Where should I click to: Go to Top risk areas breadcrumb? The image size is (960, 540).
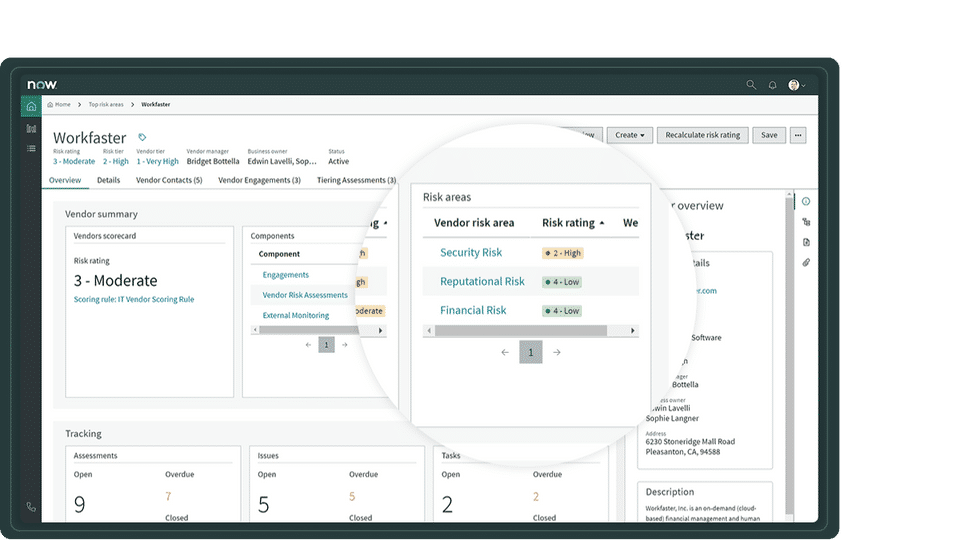(x=106, y=105)
